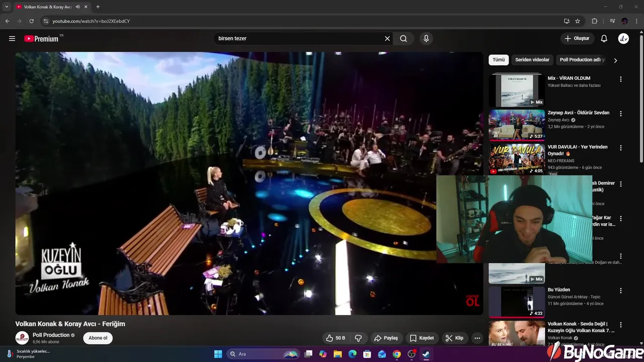Click the Klip button
The height and width of the screenshot is (362, 644).
[x=454, y=338]
